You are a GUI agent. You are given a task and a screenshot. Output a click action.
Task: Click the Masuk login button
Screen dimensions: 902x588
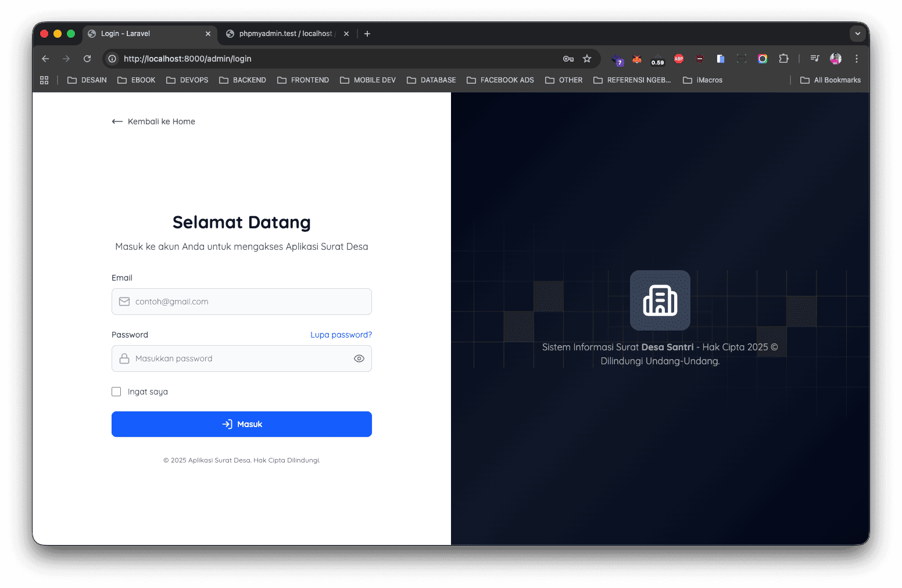pyautogui.click(x=242, y=424)
